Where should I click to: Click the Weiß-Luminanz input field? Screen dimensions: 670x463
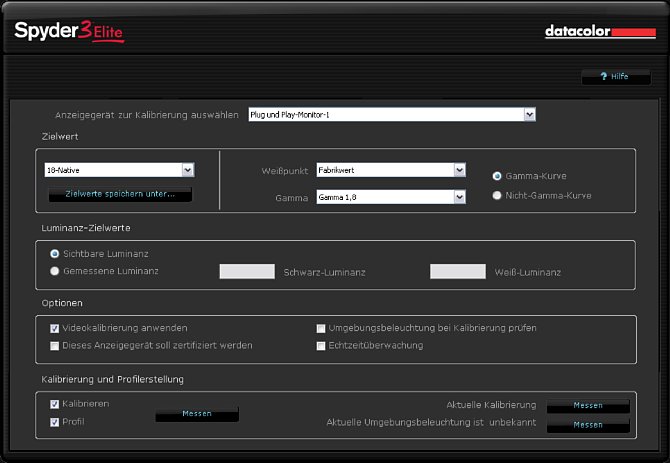[457, 271]
